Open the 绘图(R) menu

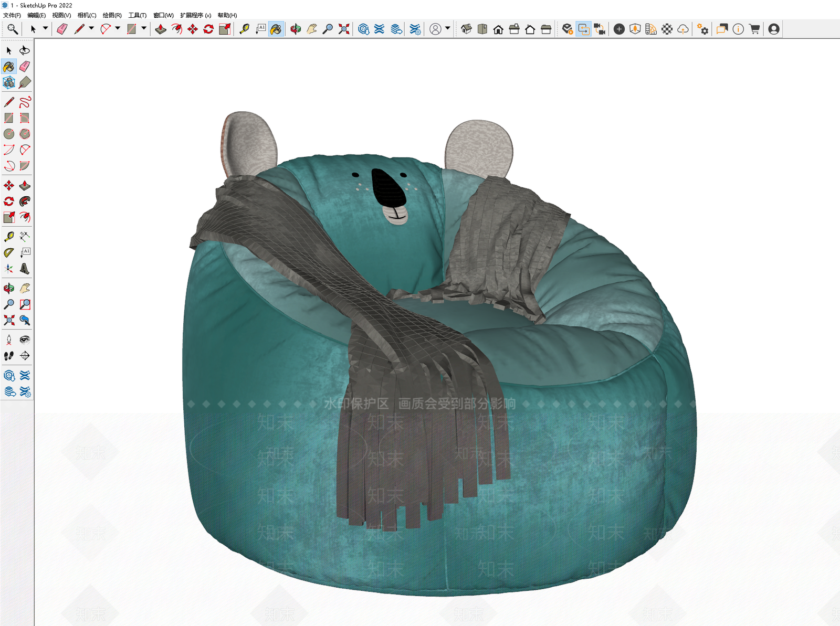click(112, 15)
